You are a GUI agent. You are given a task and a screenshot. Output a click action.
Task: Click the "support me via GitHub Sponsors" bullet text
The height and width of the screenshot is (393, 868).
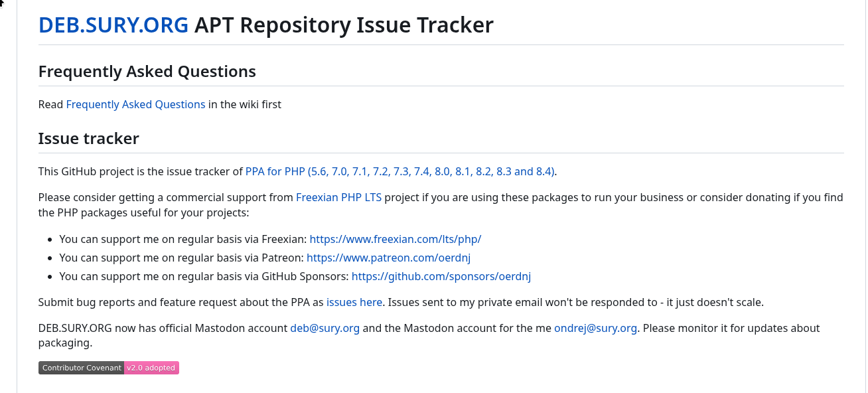[x=204, y=276]
